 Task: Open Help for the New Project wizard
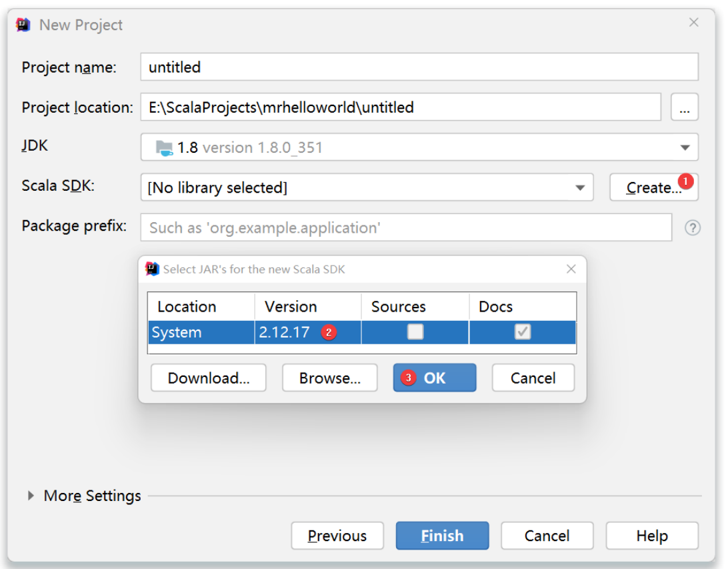[652, 536]
